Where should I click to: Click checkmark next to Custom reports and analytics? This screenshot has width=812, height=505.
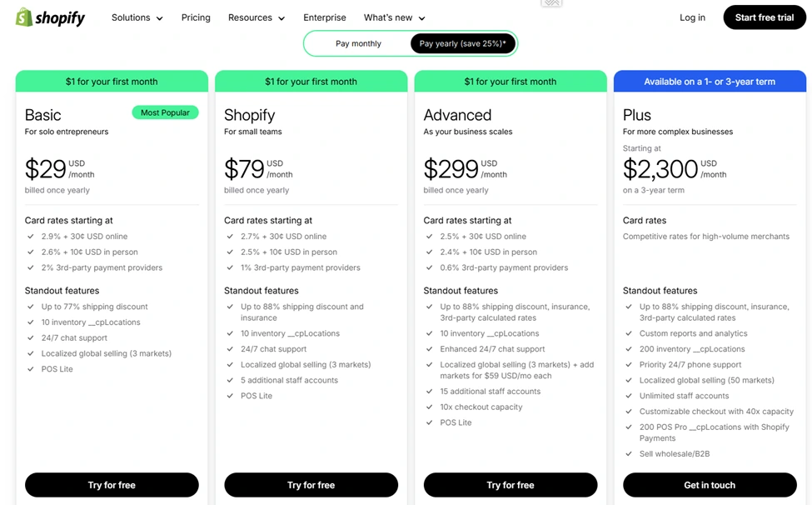pyautogui.click(x=630, y=334)
